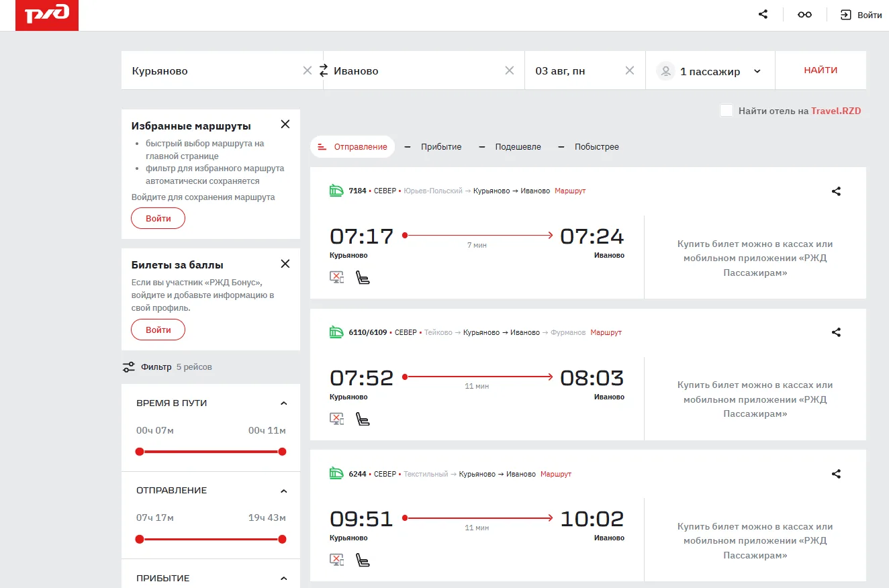Viewport: 889px width, 588px height.
Task: Collapse the ВРЕМЯ В ПУТИ filter section
Action: [283, 403]
